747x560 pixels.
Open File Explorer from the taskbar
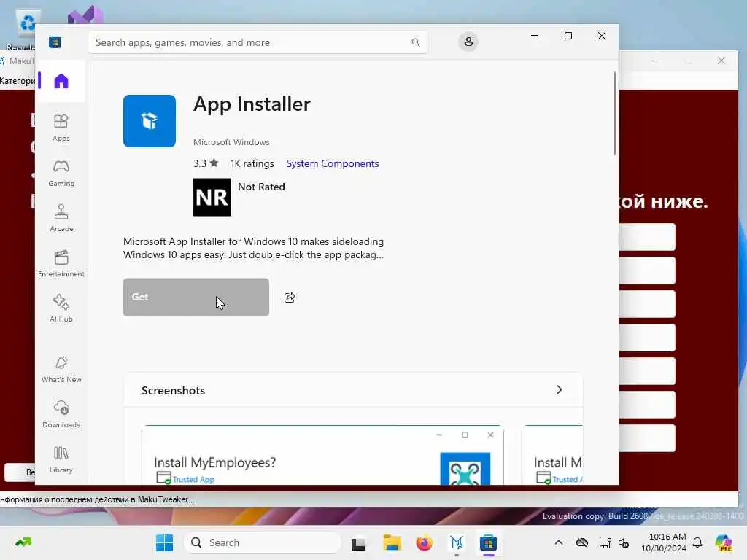(392, 542)
